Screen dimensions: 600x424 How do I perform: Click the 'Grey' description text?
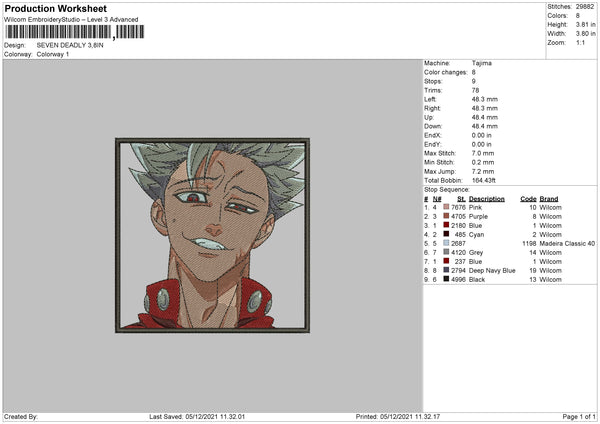click(x=476, y=252)
